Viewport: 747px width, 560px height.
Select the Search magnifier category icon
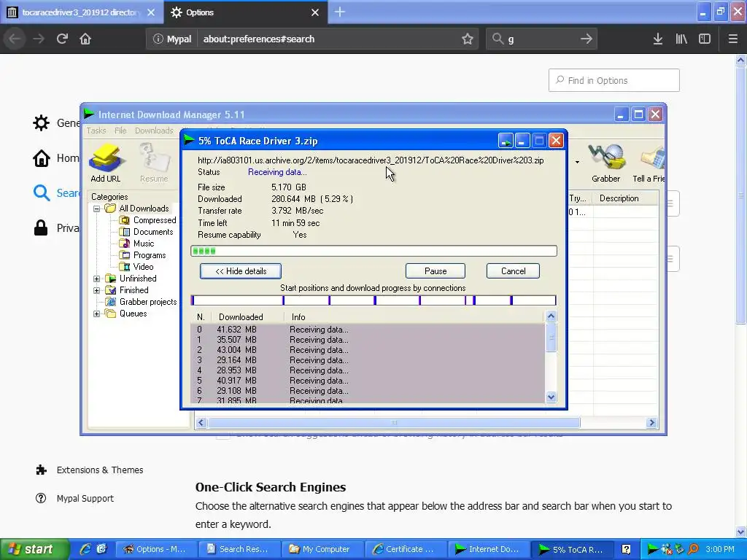[42, 192]
